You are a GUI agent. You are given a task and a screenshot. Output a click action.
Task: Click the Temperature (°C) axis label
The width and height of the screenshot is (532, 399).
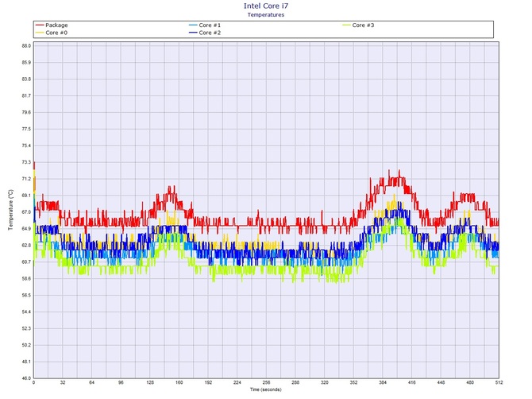point(11,210)
